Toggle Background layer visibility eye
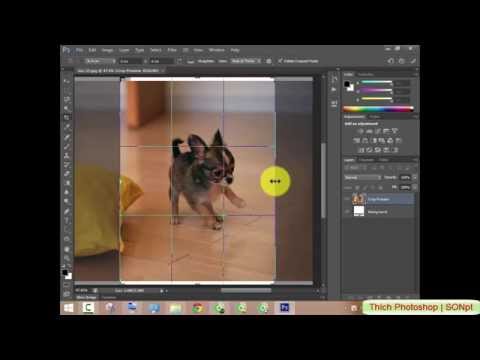480x360 pixels. tap(347, 211)
